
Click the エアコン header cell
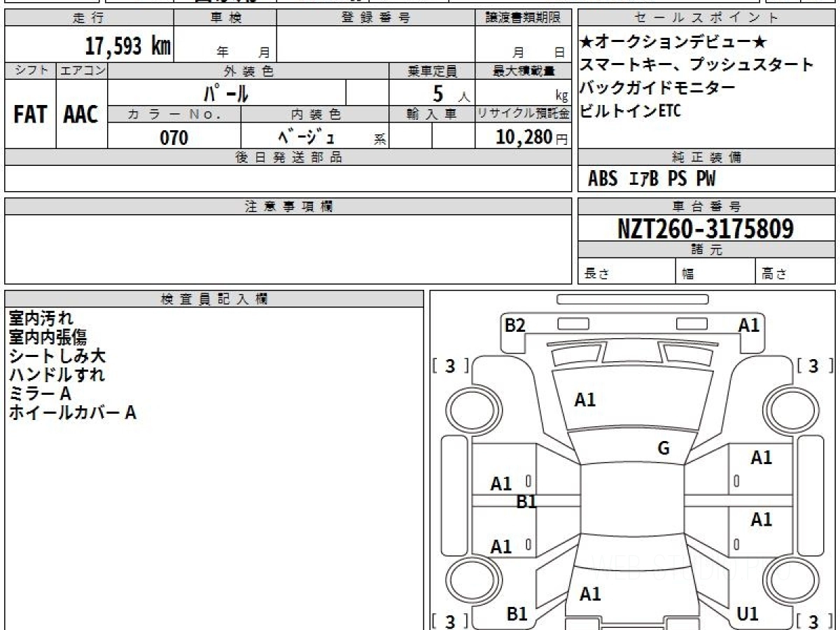click(82, 71)
